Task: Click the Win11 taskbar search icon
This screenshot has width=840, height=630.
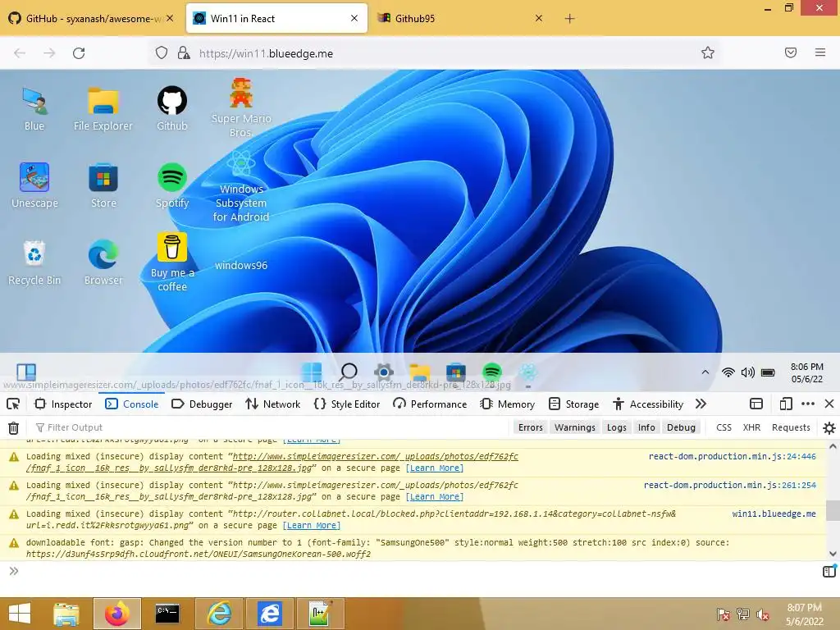Action: click(348, 372)
